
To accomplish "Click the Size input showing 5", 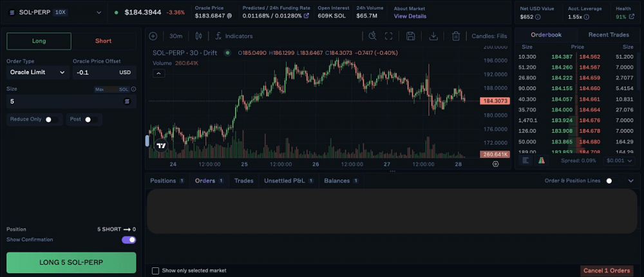I will (71, 102).
